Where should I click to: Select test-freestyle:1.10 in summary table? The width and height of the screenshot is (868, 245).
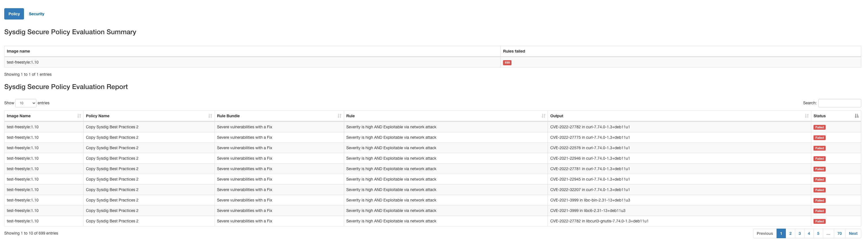[x=23, y=62]
